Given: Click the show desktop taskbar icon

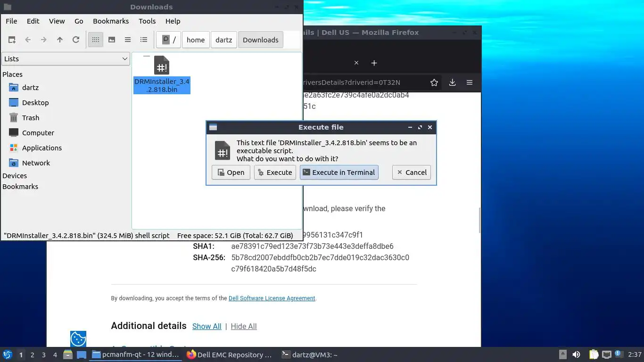Looking at the screenshot, I should coord(82,355).
